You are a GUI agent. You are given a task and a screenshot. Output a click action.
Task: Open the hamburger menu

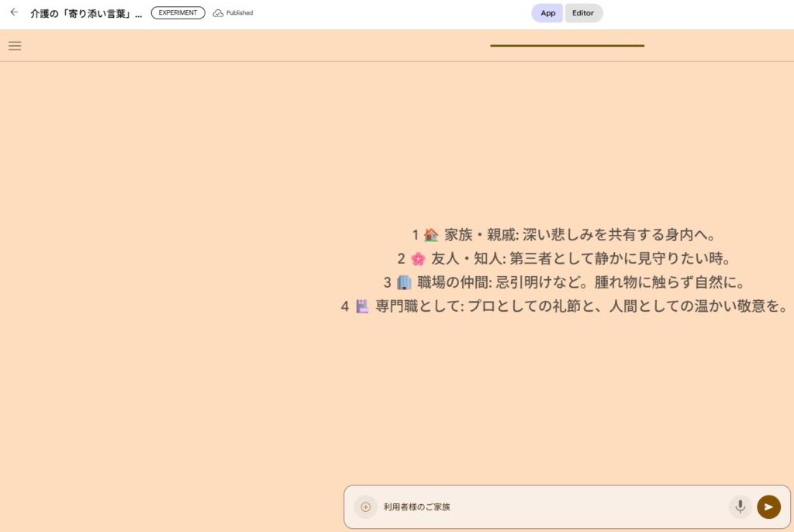click(15, 46)
